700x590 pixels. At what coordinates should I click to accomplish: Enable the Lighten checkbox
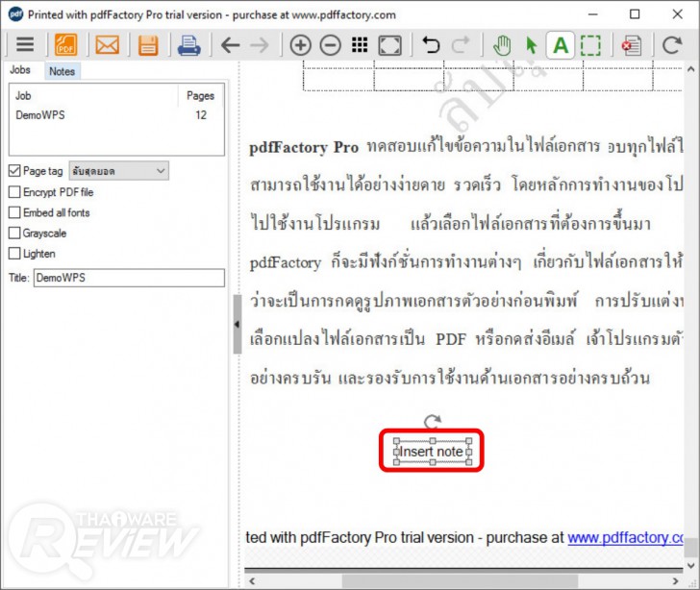tap(14, 254)
